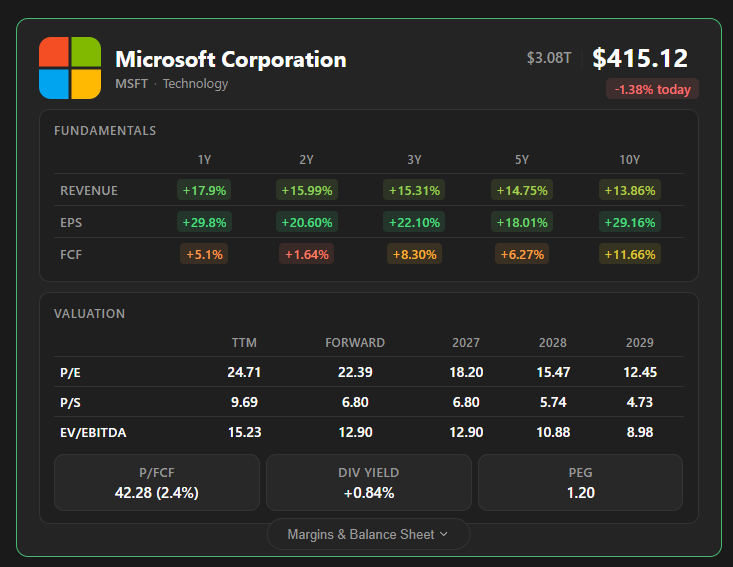
Task: Click FCF 2Y value +1.64%
Action: tap(307, 254)
